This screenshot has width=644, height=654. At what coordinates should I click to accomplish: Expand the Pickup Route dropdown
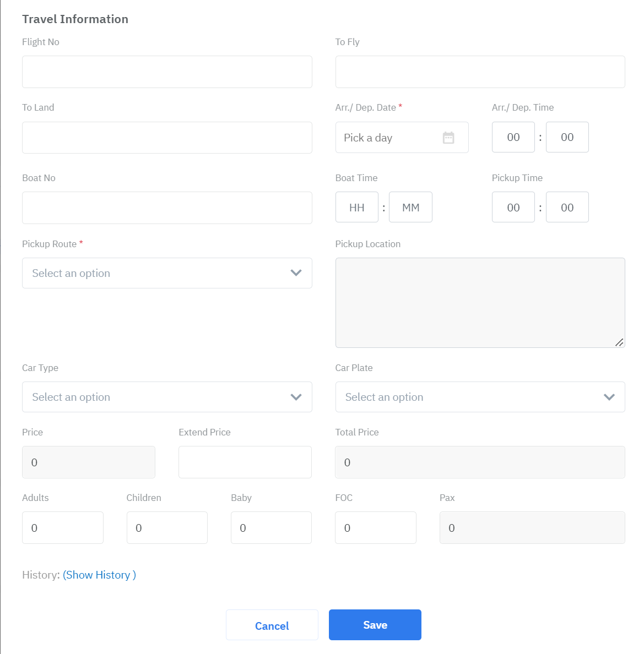pyautogui.click(x=167, y=273)
